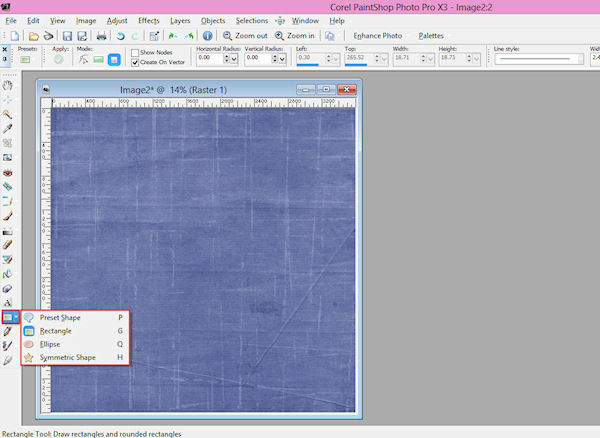This screenshot has width=600, height=438.
Task: Step the Vertical Radius spinner
Action: click(275, 59)
